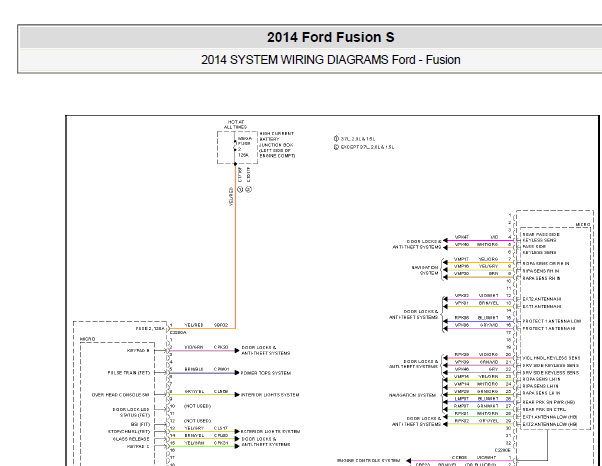
Task: Select the 'EXT2 ANTENNA HI' pin label
Action: (542, 299)
